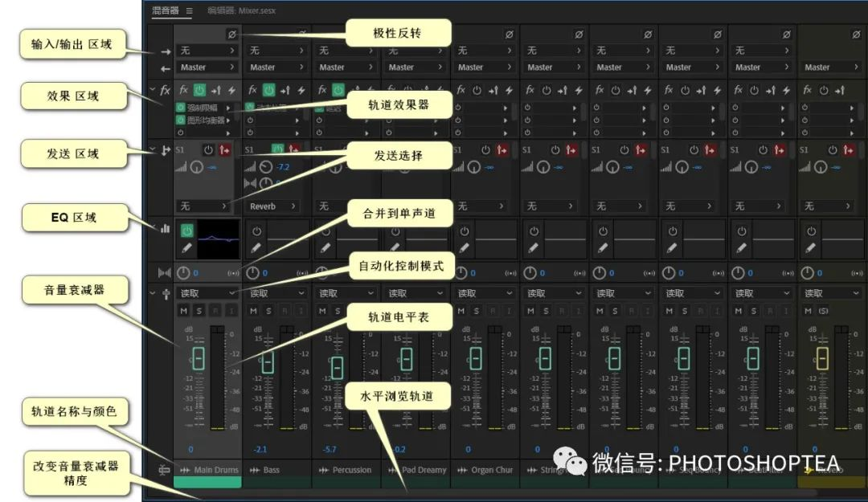Viewport: 868px width, 502px height.
Task: Open Bass EQ editor with pencil icon
Action: 256,248
